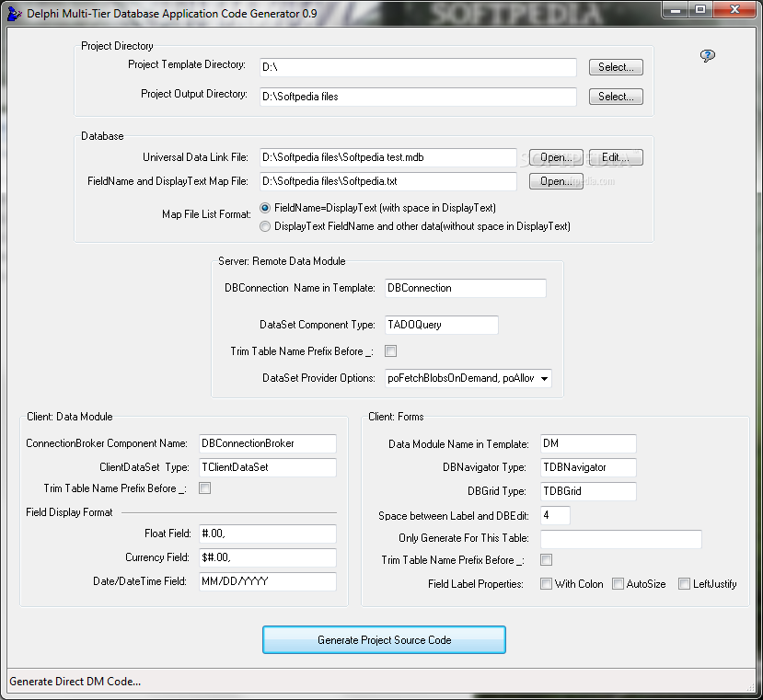
Task: Click Date/DateTime Field format input
Action: (268, 581)
